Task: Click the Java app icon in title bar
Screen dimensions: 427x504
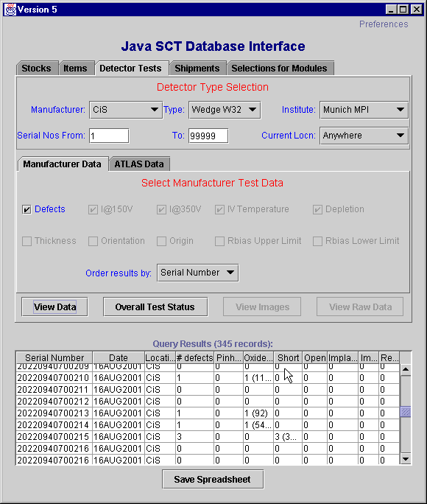Action: (x=10, y=10)
